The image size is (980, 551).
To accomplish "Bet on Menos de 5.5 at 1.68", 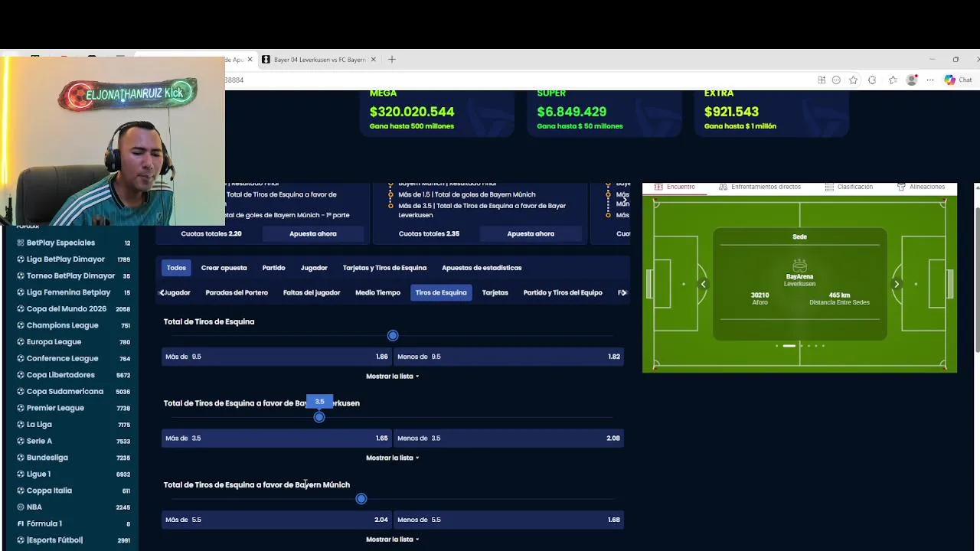I will tap(508, 520).
